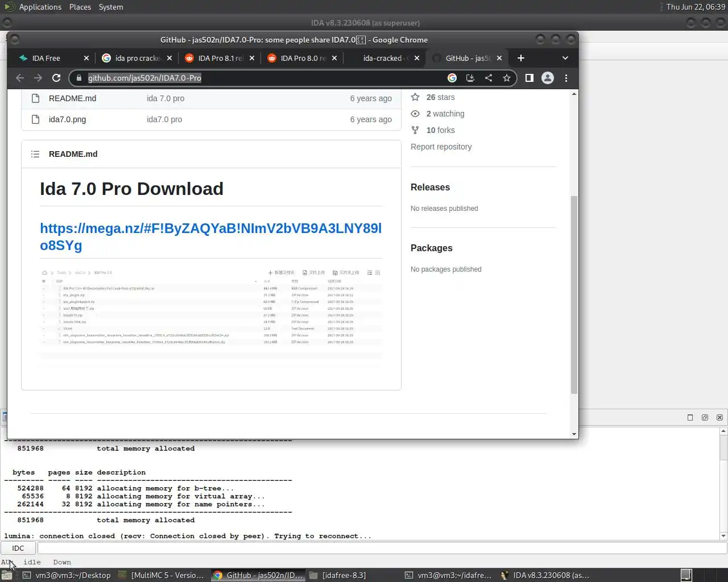728x582 pixels.
Task: Click Report repository link
Action: click(x=441, y=147)
